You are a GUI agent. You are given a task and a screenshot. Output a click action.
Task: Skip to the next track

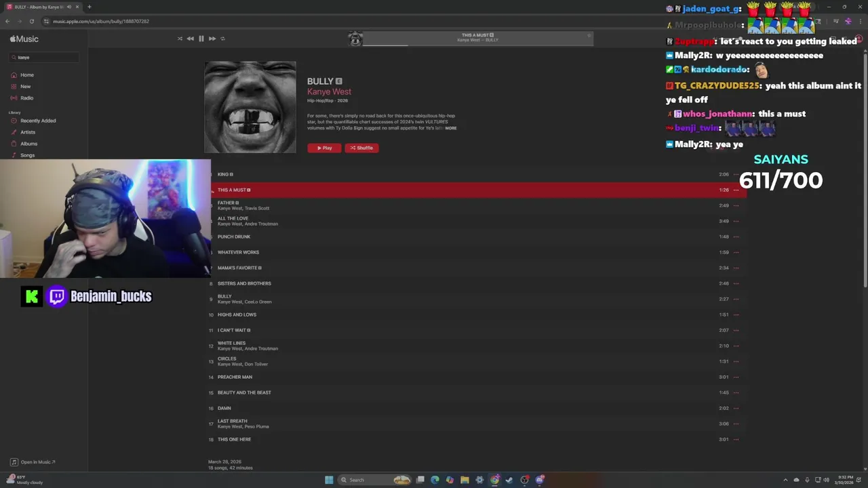pos(212,39)
